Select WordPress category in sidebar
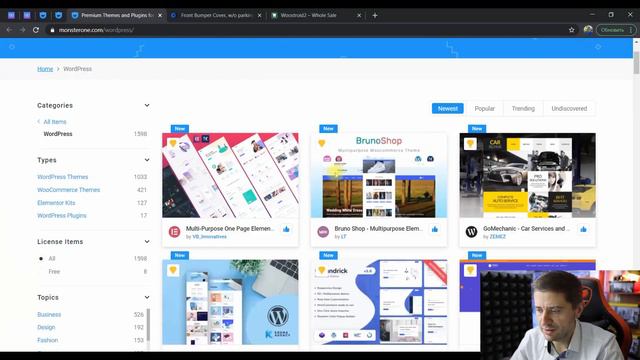The height and width of the screenshot is (360, 640). tap(58, 134)
